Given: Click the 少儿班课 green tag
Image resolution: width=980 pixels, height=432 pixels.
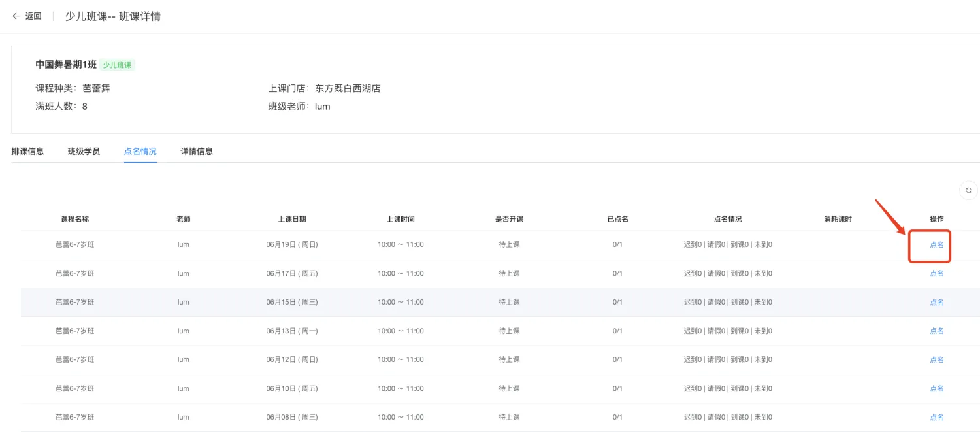Looking at the screenshot, I should tap(117, 65).
